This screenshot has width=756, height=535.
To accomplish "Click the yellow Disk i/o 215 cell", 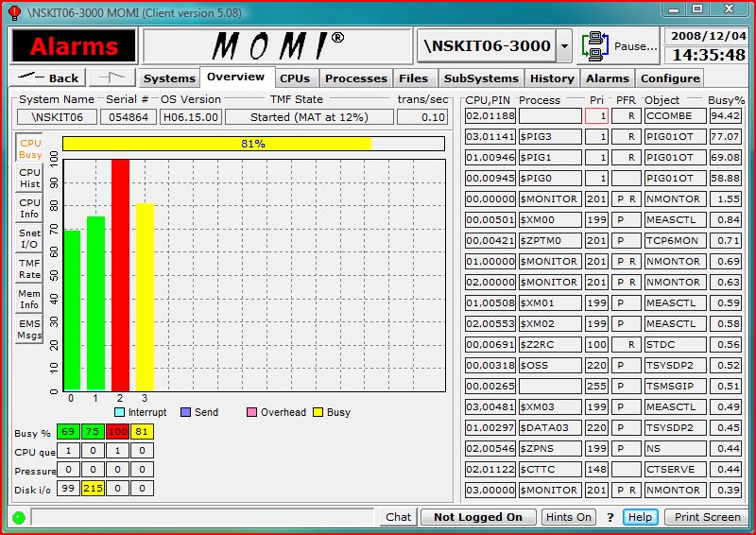I will tap(93, 488).
